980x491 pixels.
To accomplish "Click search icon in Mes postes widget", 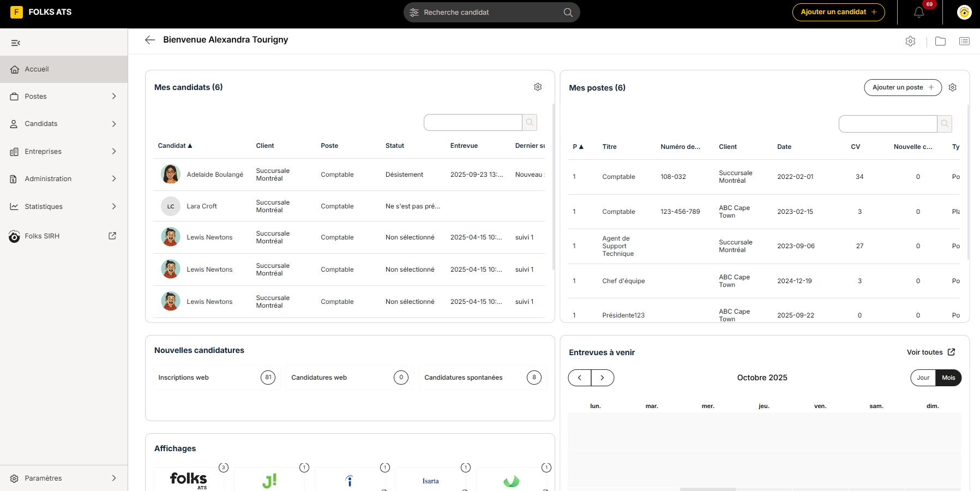I will 945,123.
